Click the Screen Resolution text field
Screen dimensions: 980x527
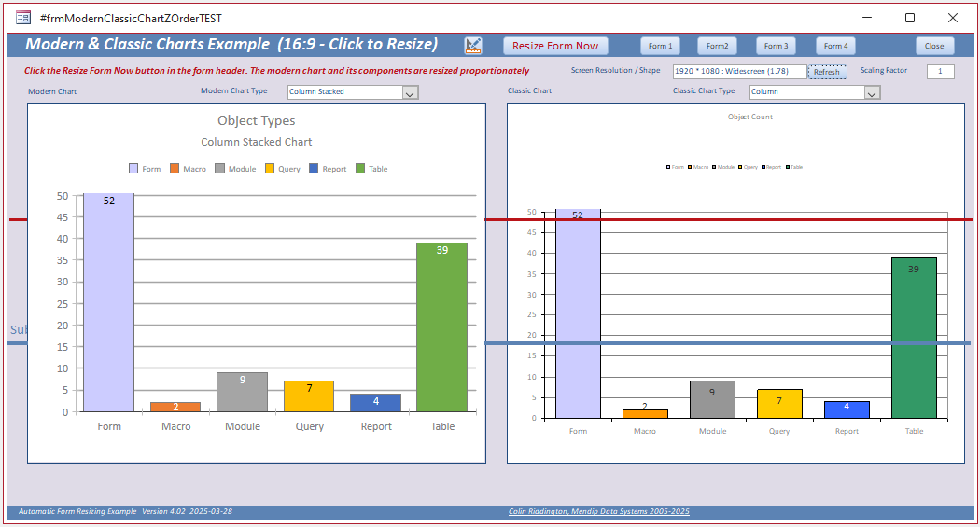[x=739, y=71]
